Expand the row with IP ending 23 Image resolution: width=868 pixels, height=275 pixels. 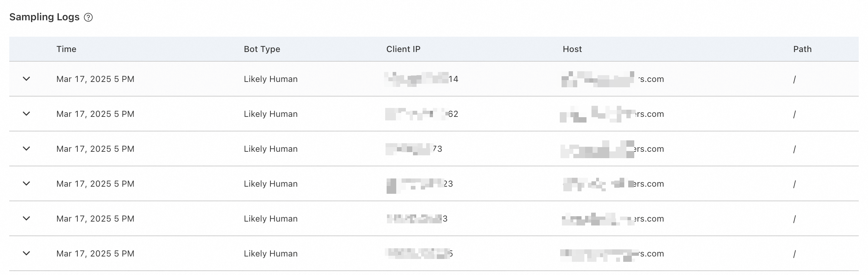[x=26, y=183]
